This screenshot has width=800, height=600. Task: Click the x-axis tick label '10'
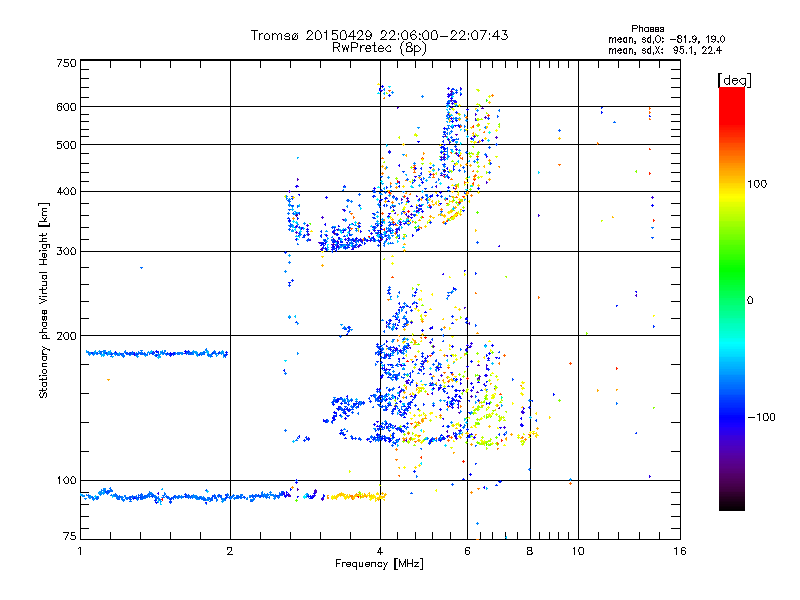point(578,551)
